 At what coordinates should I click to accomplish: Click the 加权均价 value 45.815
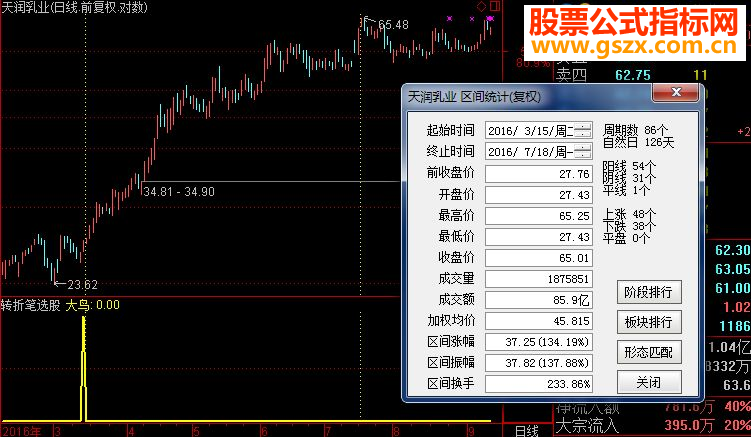pos(539,321)
